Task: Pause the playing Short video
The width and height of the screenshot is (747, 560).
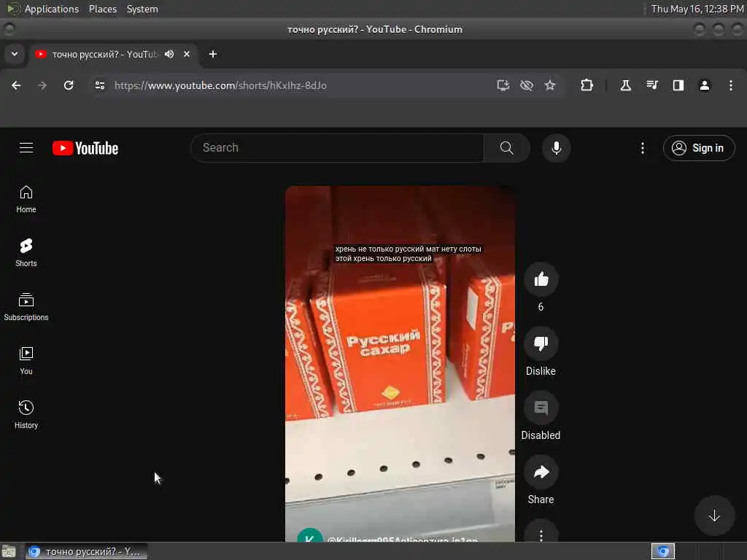Action: 400,363
